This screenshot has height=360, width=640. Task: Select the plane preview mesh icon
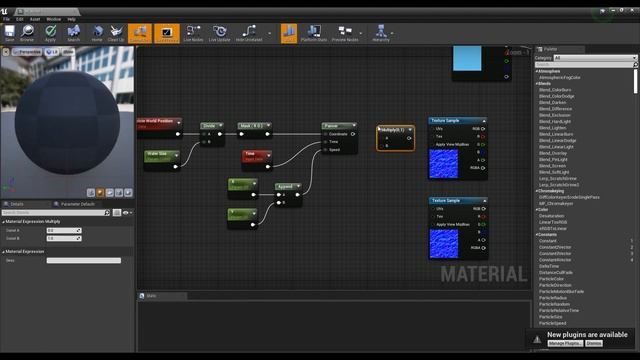point(110,193)
